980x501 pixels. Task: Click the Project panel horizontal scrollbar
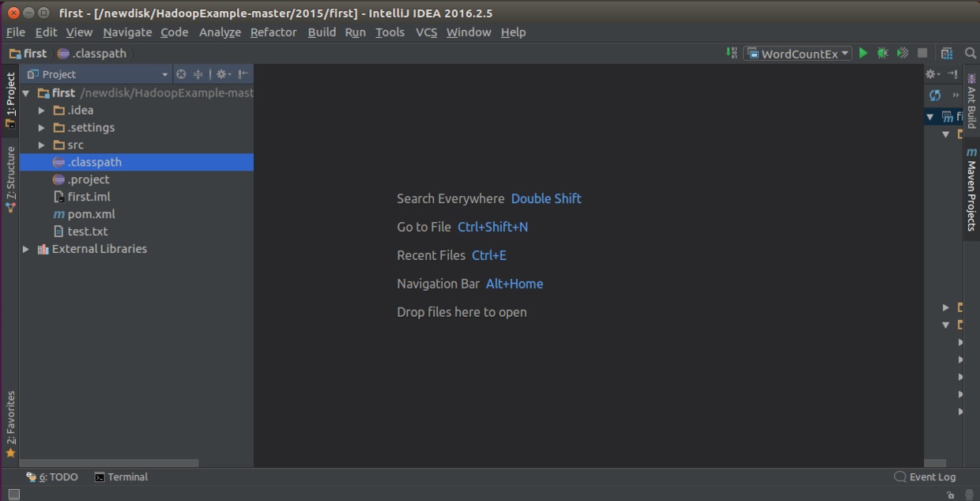[109, 463]
